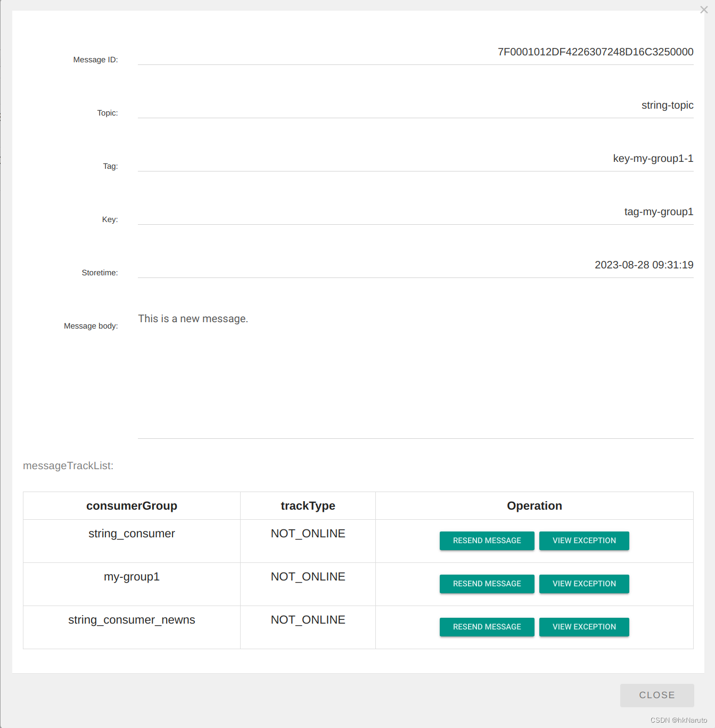
Task: View exception for string_consumer_newns group
Action: click(583, 627)
